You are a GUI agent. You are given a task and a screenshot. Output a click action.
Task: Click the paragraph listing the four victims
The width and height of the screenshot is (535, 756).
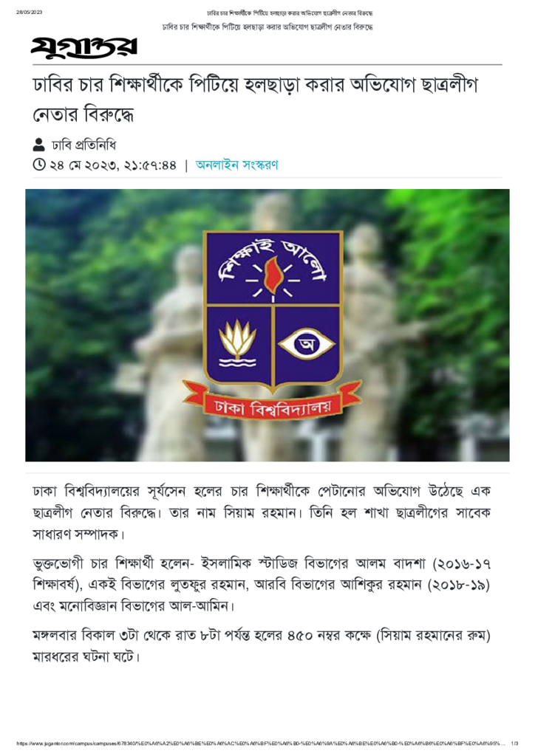coord(262,585)
